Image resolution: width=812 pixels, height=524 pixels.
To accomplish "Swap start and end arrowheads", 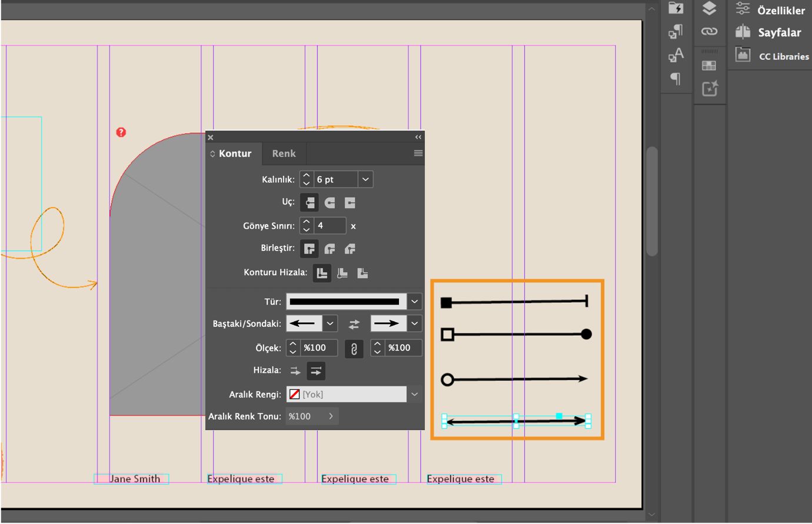I will [x=354, y=323].
